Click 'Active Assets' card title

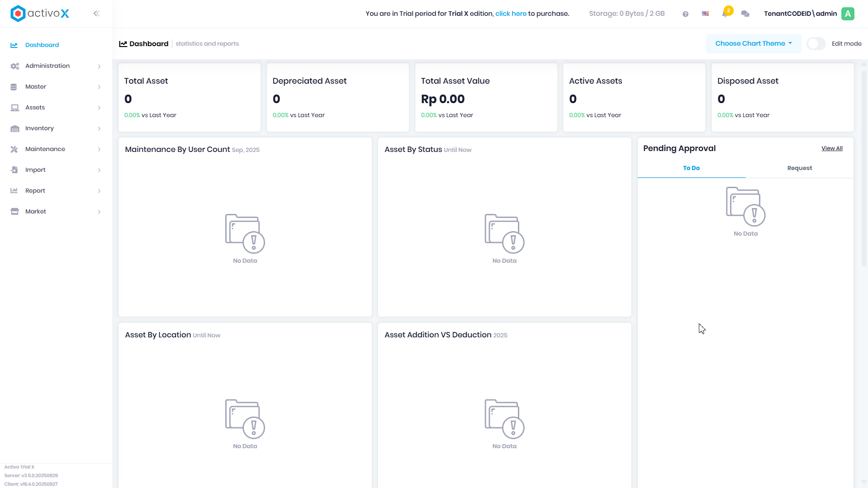pyautogui.click(x=595, y=81)
